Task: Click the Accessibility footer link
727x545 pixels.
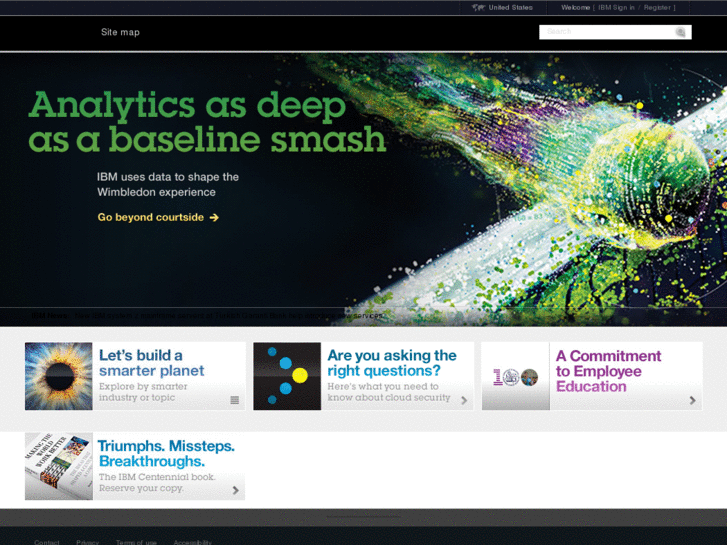Action: pos(192,542)
